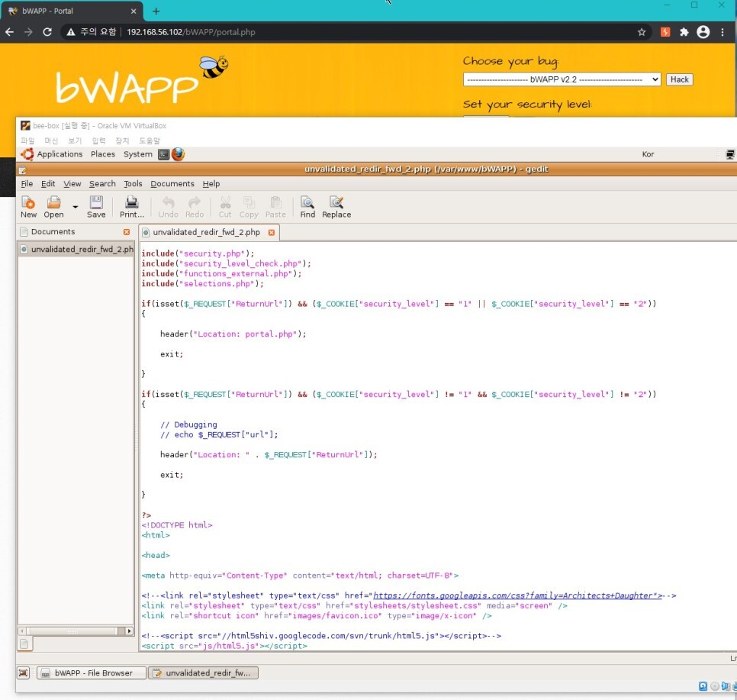Open the Help menu in gedit
The width and height of the screenshot is (737, 700).
[x=211, y=183]
